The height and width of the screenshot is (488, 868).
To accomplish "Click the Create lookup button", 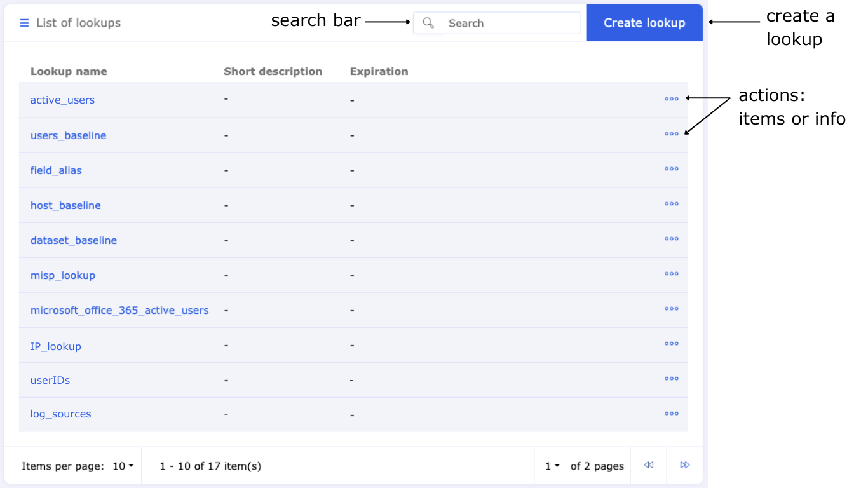I will 644,23.
